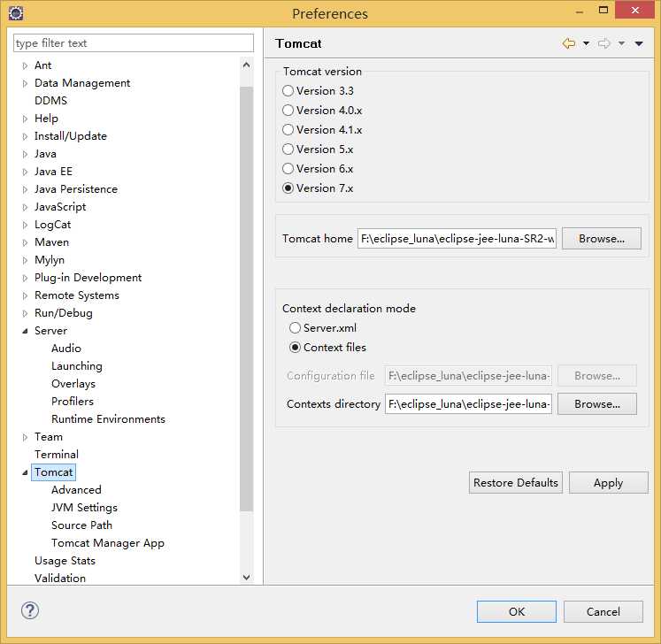Click the forward navigation arrow icon
Image resolution: width=661 pixels, height=644 pixels.
604,43
